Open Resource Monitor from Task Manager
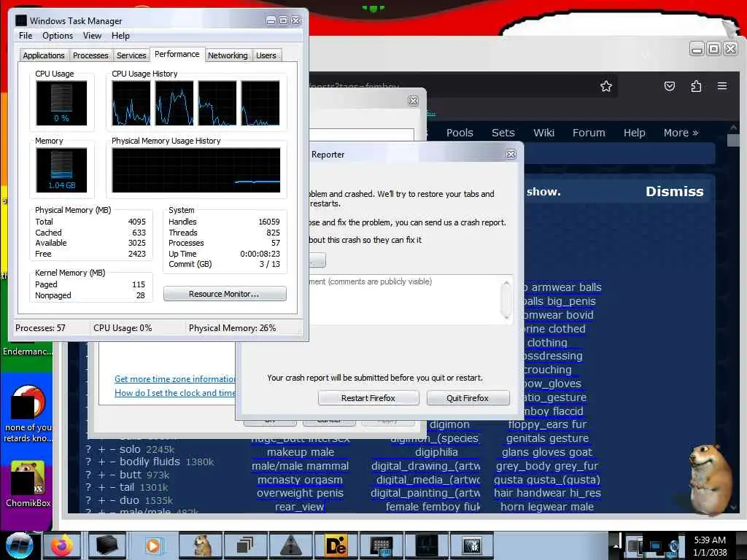Viewport: 747px width, 560px height. (225, 294)
